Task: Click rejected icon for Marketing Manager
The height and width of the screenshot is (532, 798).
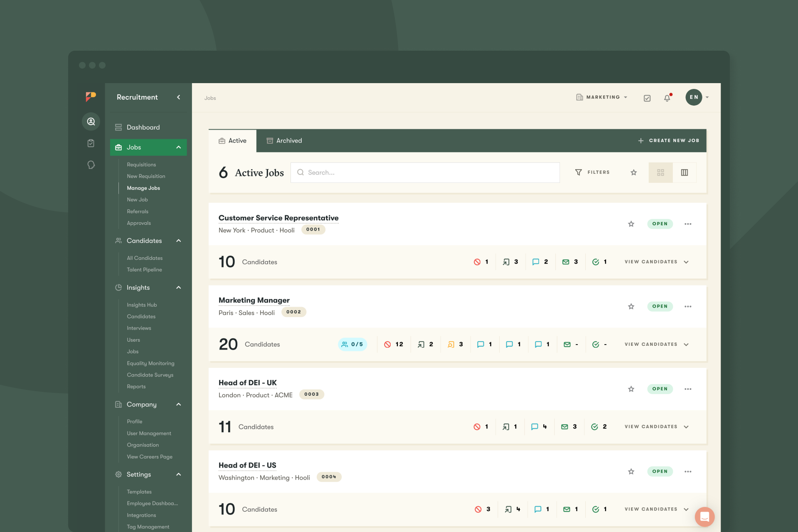Action: 387,344
